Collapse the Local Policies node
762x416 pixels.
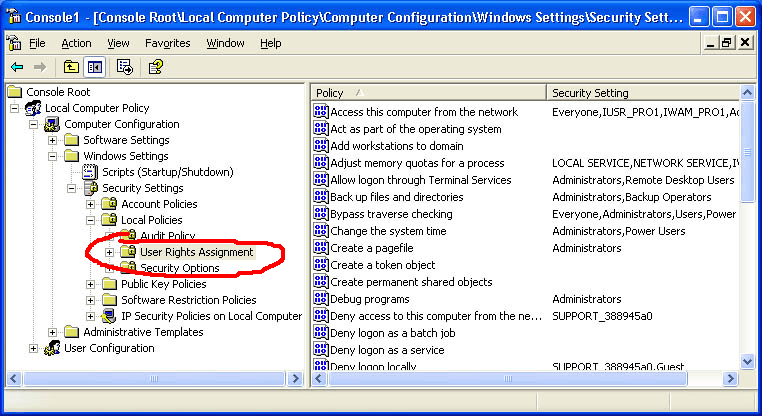90,220
